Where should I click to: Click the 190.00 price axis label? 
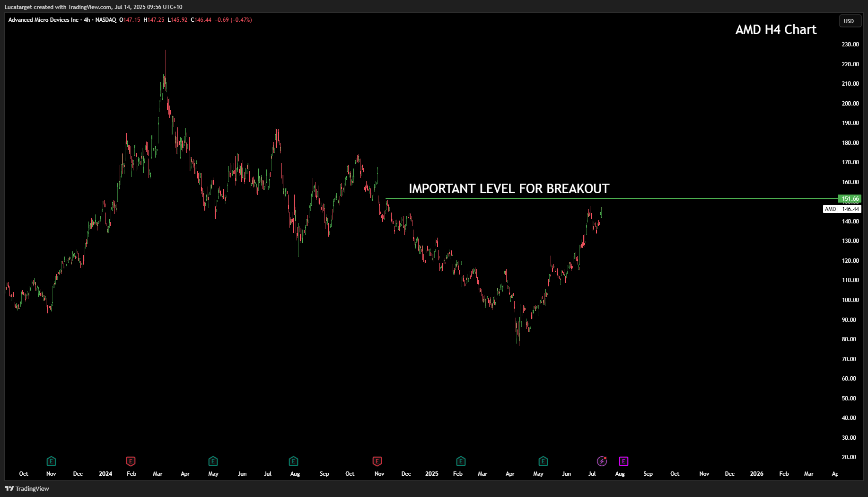(x=850, y=123)
